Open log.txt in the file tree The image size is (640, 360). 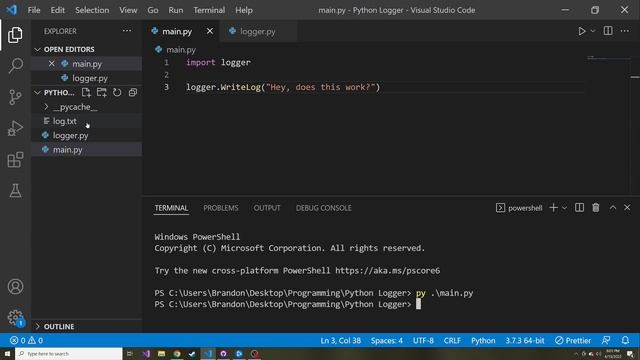point(87,121)
